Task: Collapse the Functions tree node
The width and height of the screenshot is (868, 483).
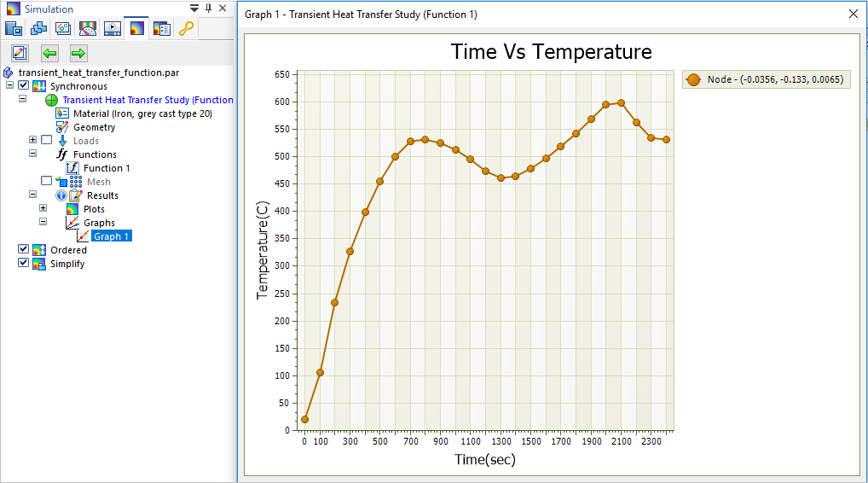Action: (32, 154)
